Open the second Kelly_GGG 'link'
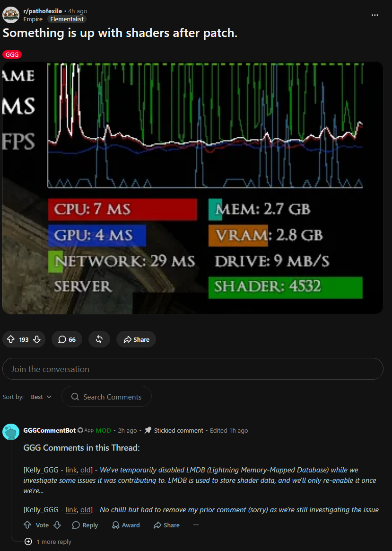This screenshot has height=551, width=392. tap(71, 510)
